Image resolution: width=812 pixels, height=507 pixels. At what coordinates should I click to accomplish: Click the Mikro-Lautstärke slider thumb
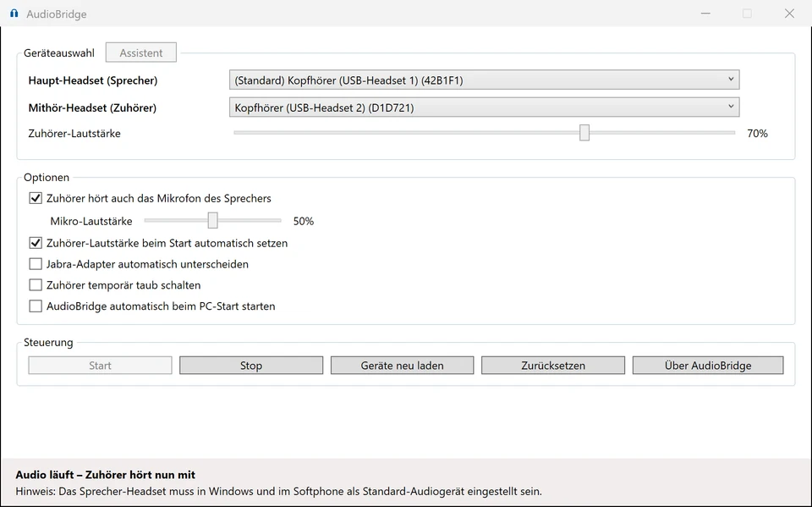[213, 220]
